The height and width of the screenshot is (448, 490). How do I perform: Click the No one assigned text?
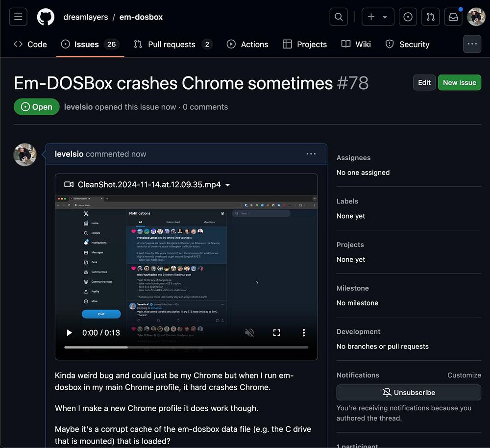click(363, 173)
